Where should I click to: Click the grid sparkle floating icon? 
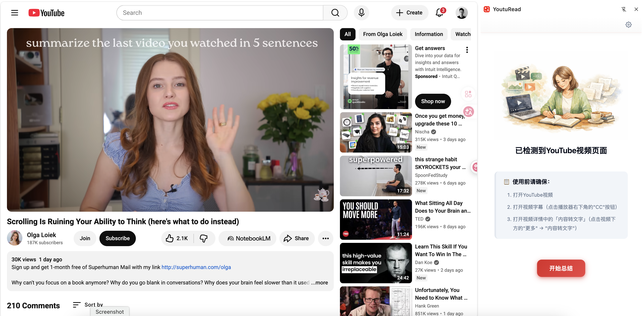[468, 94]
